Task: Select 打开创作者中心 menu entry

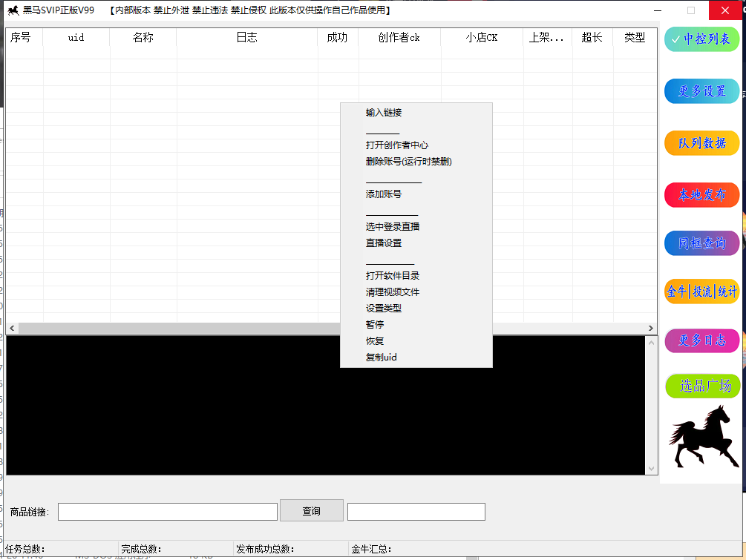Action: point(397,145)
